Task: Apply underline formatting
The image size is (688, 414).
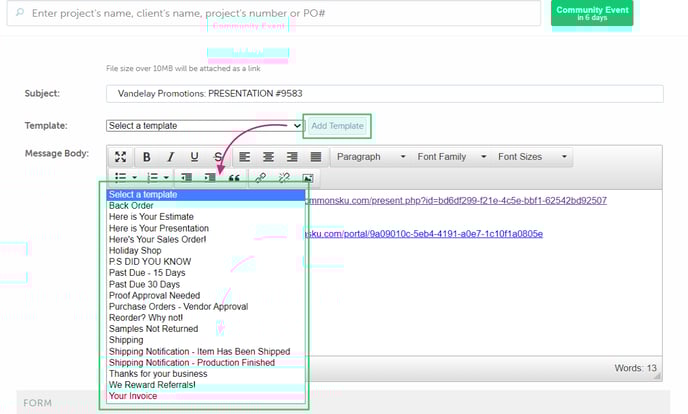Action: click(194, 157)
